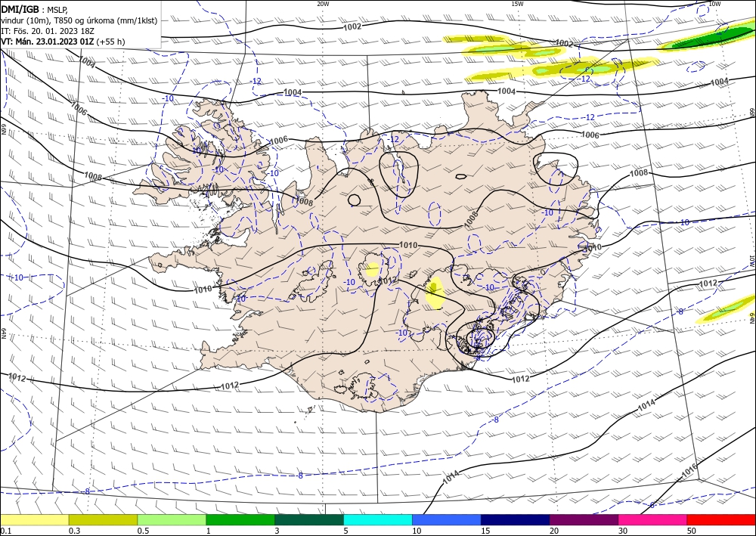Click the olive 0.3–0.5 legend color block
Viewport: 756px width, 536px height.
coord(103,519)
